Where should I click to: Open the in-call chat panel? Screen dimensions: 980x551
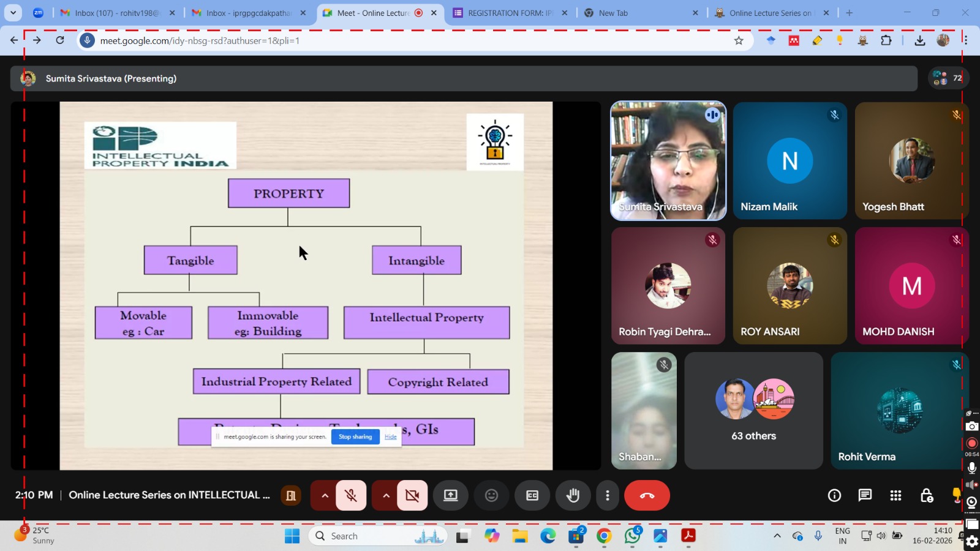[865, 495]
